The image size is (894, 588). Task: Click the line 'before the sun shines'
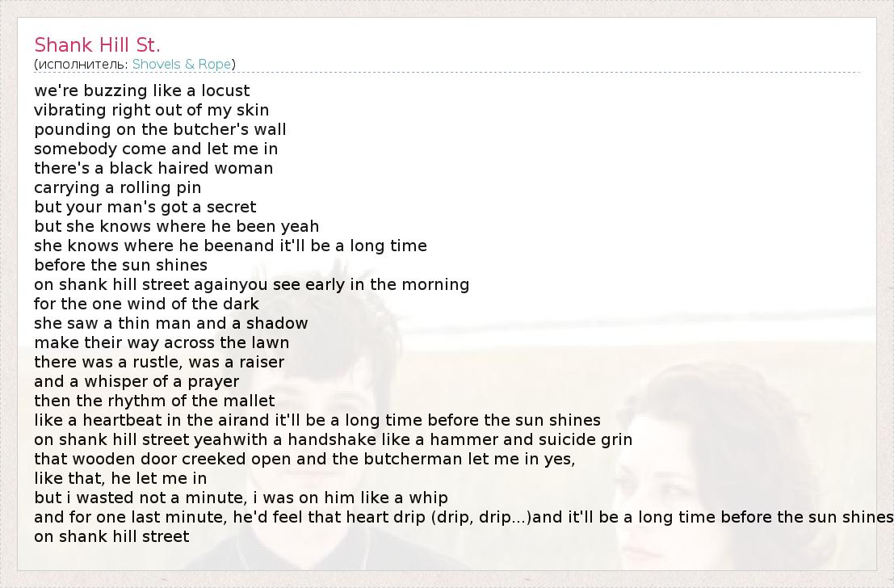point(121,265)
